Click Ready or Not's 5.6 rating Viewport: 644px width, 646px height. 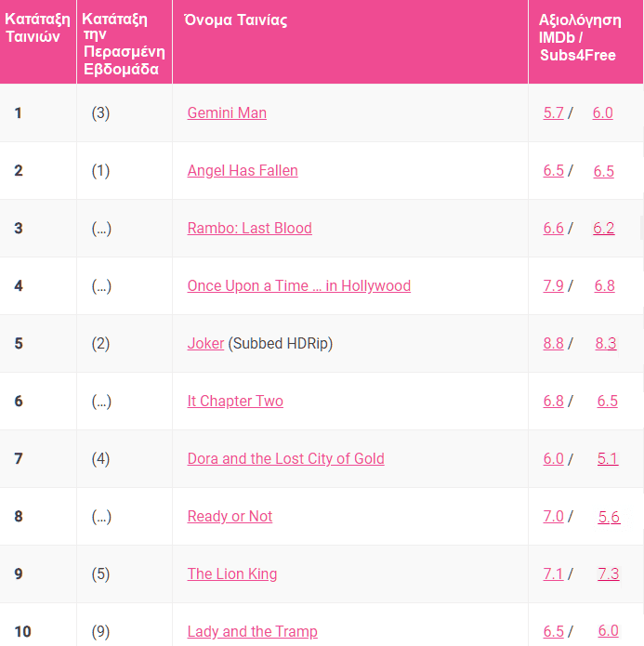(609, 516)
